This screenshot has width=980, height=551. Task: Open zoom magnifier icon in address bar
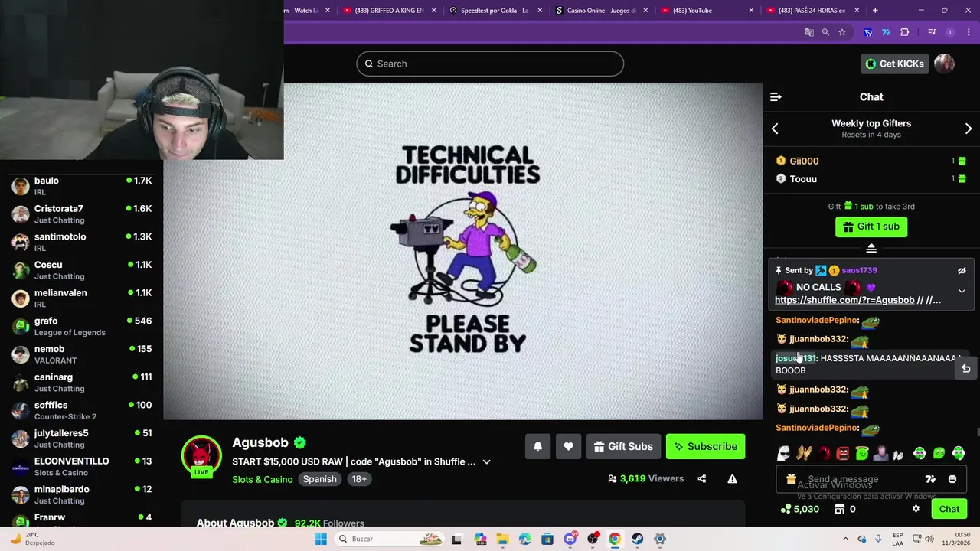pyautogui.click(x=825, y=32)
